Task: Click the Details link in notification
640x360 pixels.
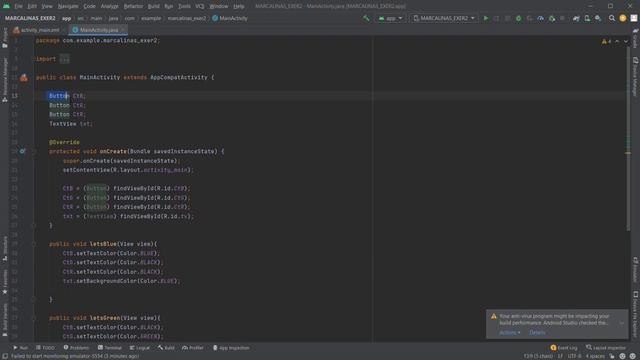Action: pyautogui.click(x=537, y=333)
